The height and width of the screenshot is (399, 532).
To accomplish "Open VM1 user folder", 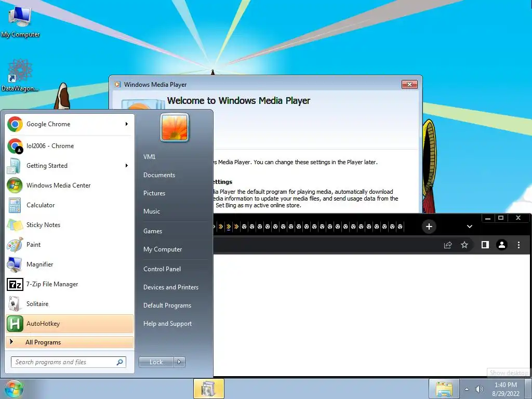I will pyautogui.click(x=149, y=157).
